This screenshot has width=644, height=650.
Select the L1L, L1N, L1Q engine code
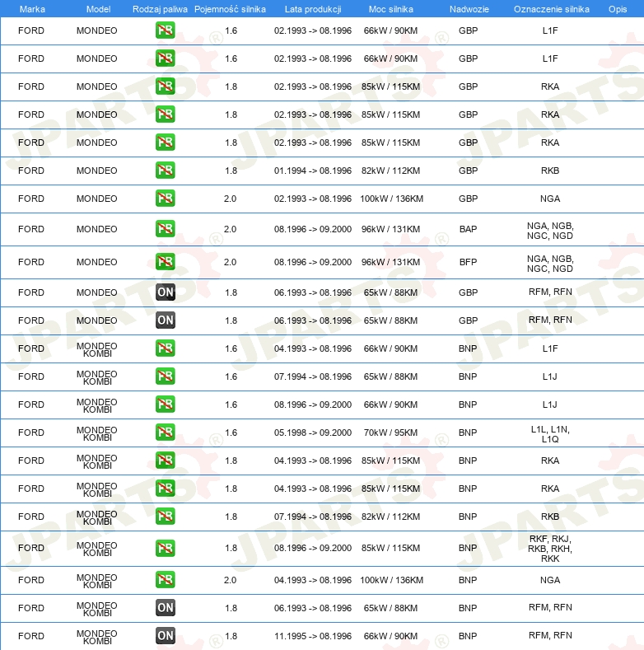(x=550, y=434)
